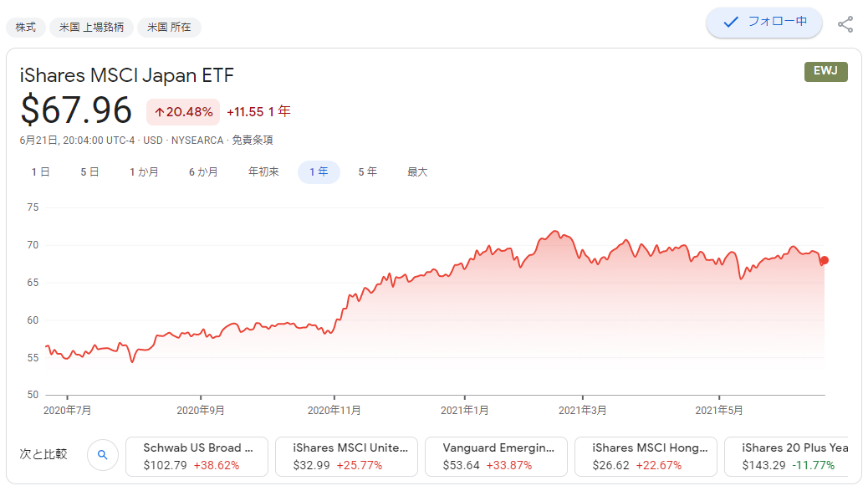Switch chart to 5日 range

coord(89,172)
